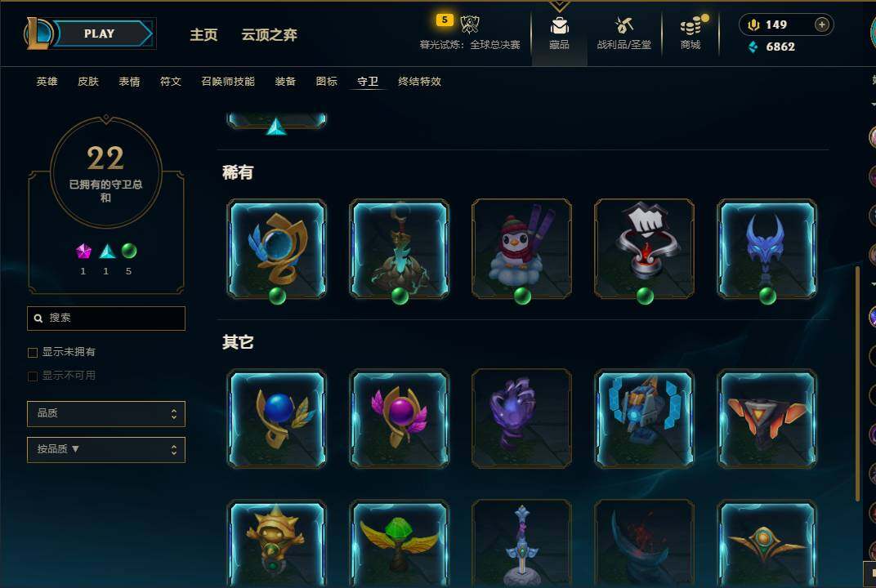Open the 战利品/圣堂 loot icon
Screen dimensions: 876x588
(624, 25)
